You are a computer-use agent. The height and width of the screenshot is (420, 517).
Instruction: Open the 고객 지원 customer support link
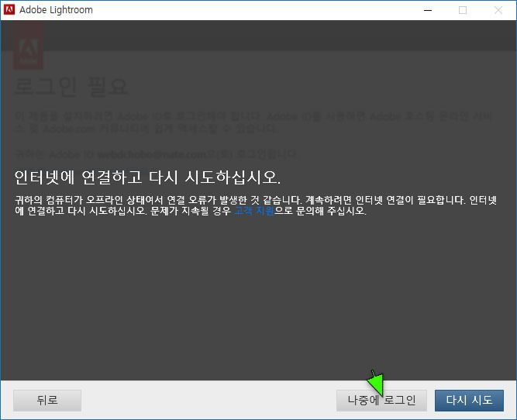click(254, 211)
